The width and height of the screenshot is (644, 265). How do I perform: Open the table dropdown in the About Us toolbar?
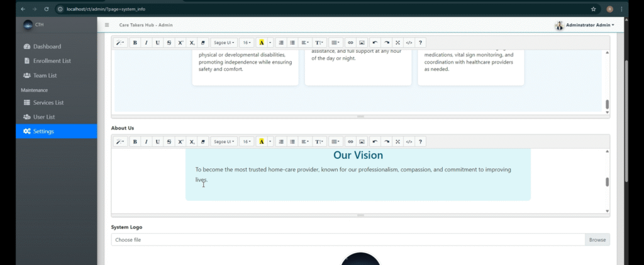pyautogui.click(x=336, y=141)
